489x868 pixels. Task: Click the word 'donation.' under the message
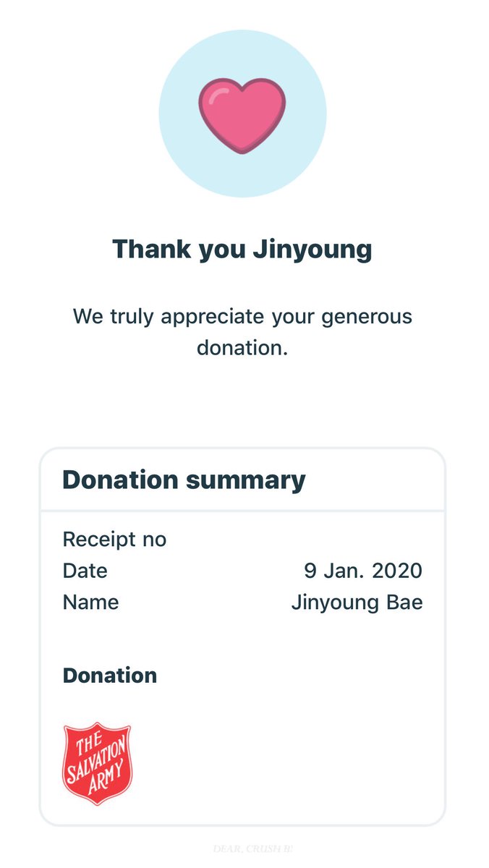[x=242, y=348]
